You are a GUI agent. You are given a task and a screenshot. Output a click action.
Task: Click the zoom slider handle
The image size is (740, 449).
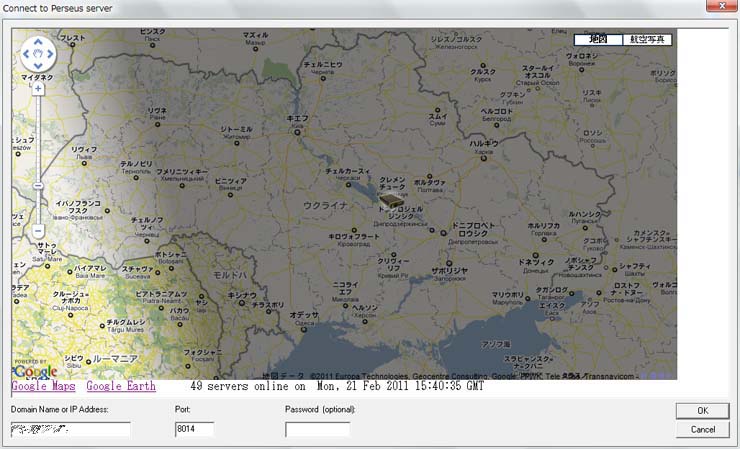[x=38, y=186]
